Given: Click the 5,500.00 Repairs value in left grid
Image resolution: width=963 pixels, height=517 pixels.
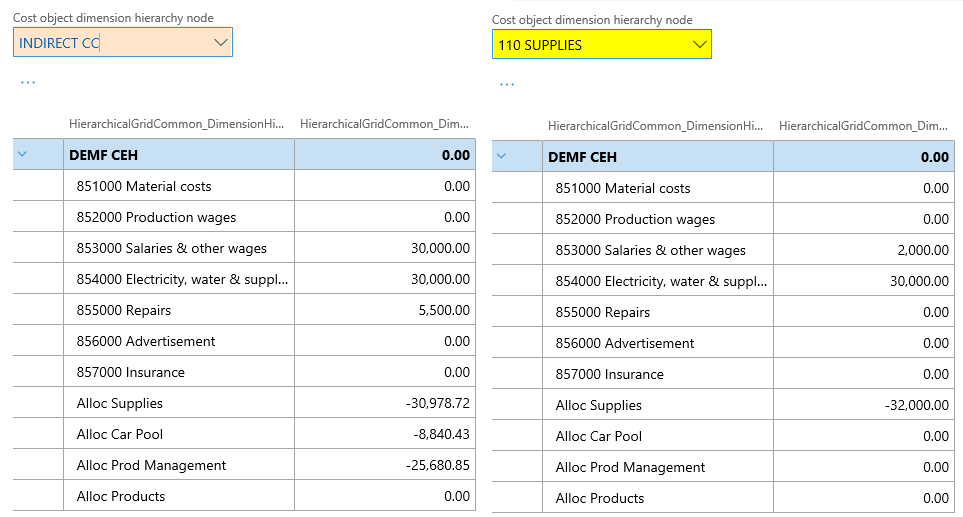Looking at the screenshot, I should click(x=439, y=310).
